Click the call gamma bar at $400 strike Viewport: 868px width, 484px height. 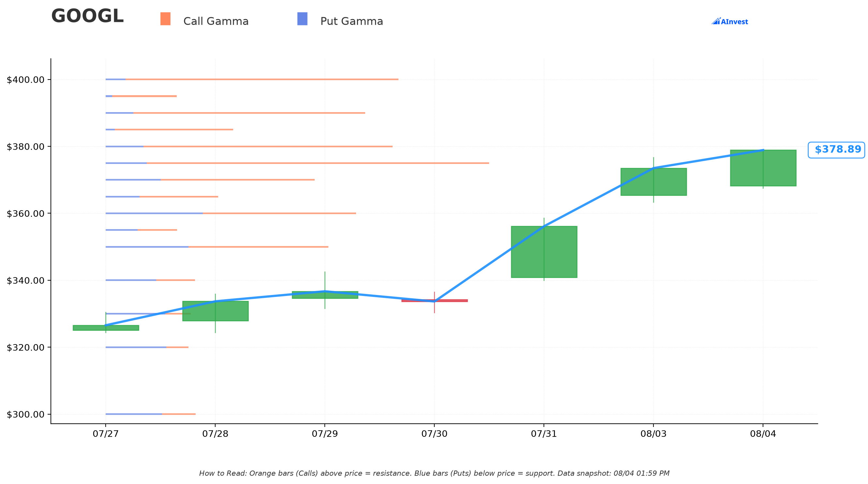click(262, 80)
